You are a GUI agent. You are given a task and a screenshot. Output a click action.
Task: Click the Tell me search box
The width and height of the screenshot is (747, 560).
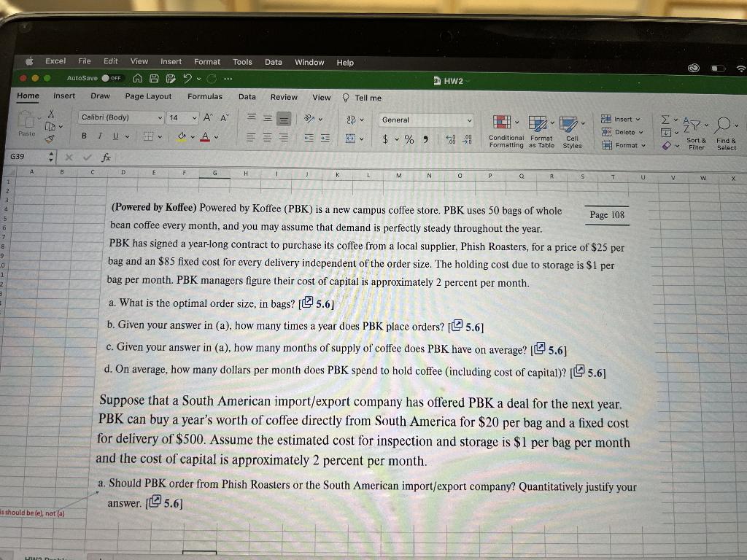pos(362,98)
